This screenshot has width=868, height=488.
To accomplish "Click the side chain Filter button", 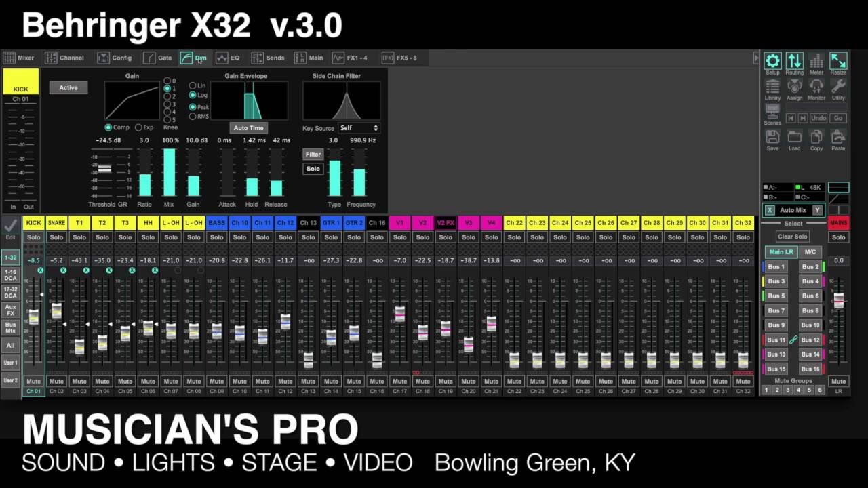I will tap(313, 155).
